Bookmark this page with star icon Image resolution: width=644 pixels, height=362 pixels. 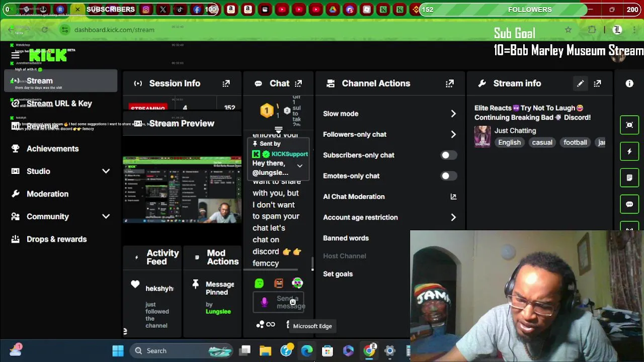568,30
